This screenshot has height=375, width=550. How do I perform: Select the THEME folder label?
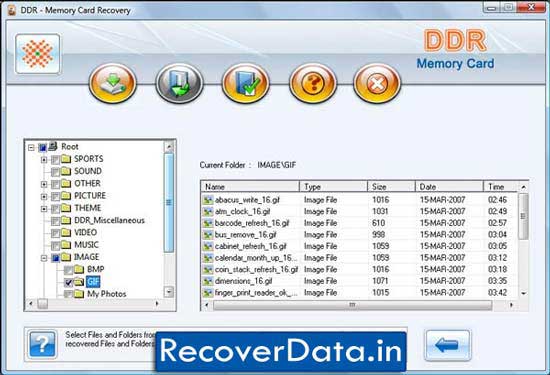88,208
